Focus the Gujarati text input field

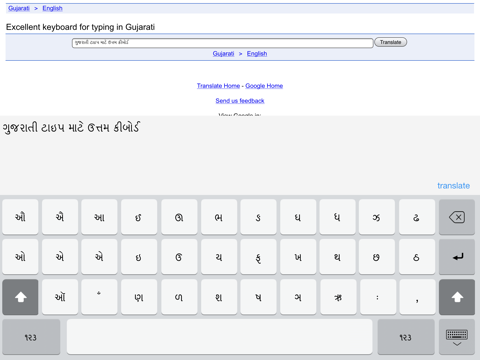pos(223,43)
